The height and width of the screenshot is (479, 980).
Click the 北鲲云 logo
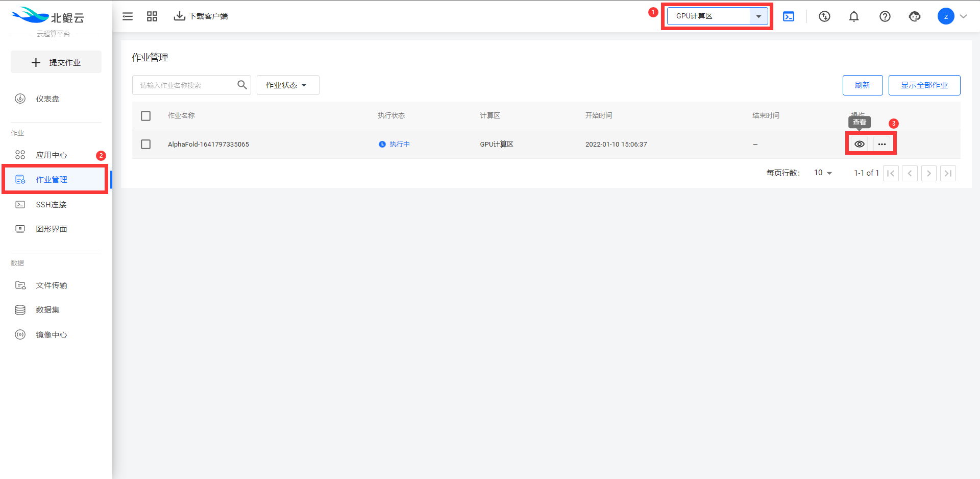point(47,16)
